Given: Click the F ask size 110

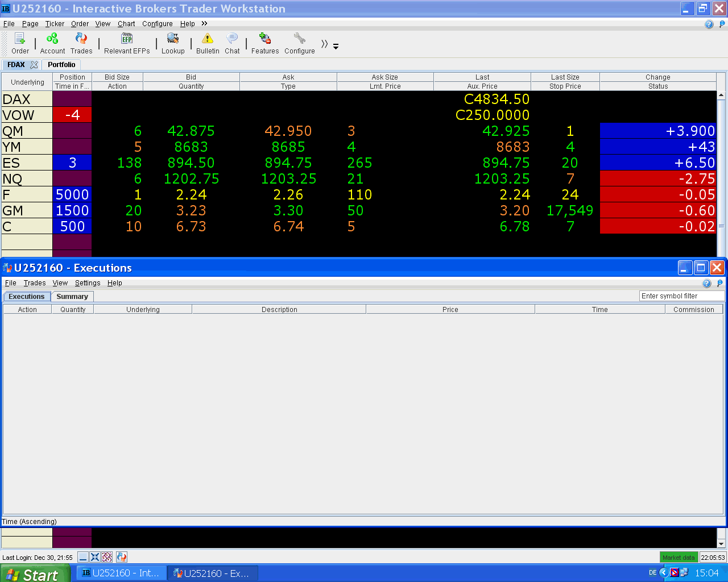Looking at the screenshot, I should [x=359, y=194].
